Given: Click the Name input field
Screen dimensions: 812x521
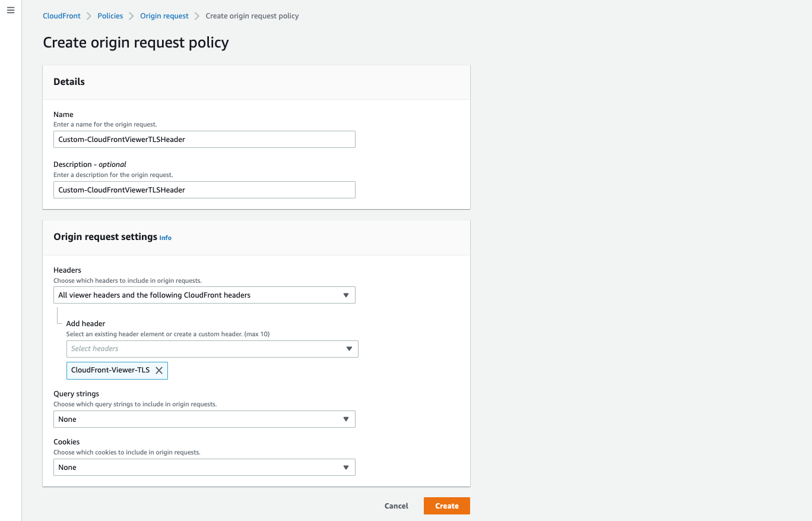Looking at the screenshot, I should 204,139.
